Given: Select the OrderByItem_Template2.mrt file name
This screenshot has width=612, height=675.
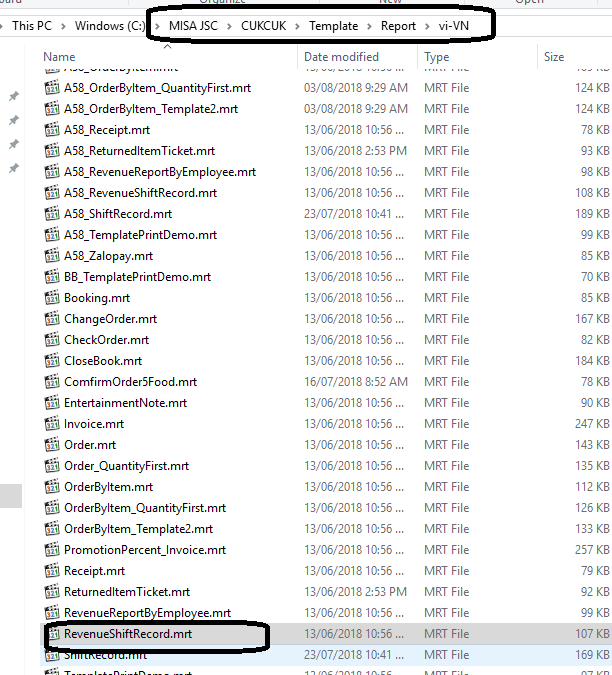Looking at the screenshot, I should pos(138,529).
